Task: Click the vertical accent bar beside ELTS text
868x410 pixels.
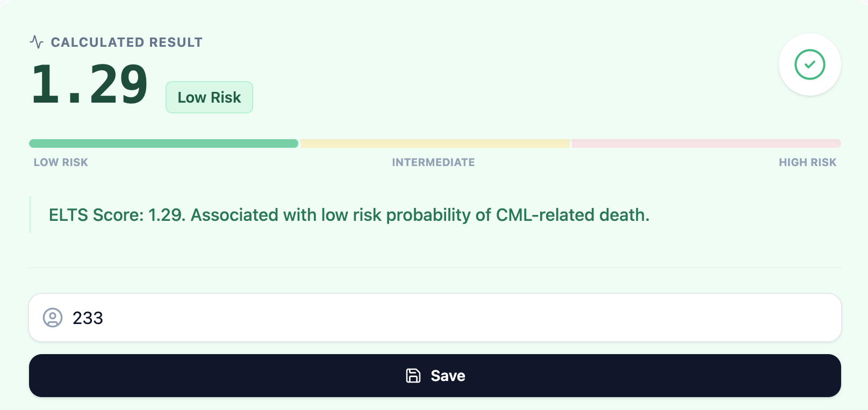Action: click(x=30, y=215)
